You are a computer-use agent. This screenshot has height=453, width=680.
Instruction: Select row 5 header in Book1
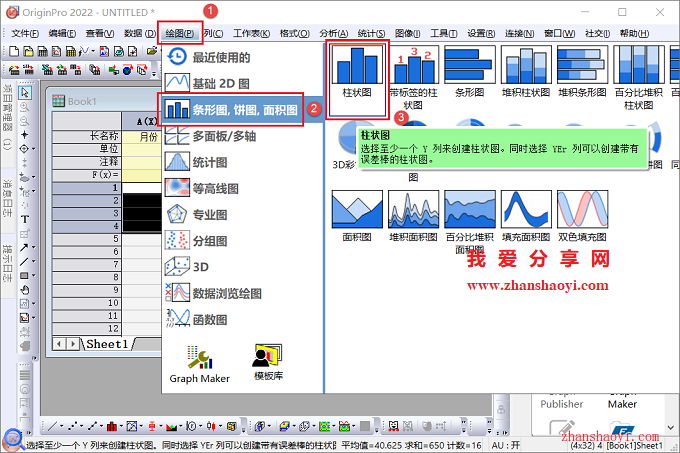point(87,239)
